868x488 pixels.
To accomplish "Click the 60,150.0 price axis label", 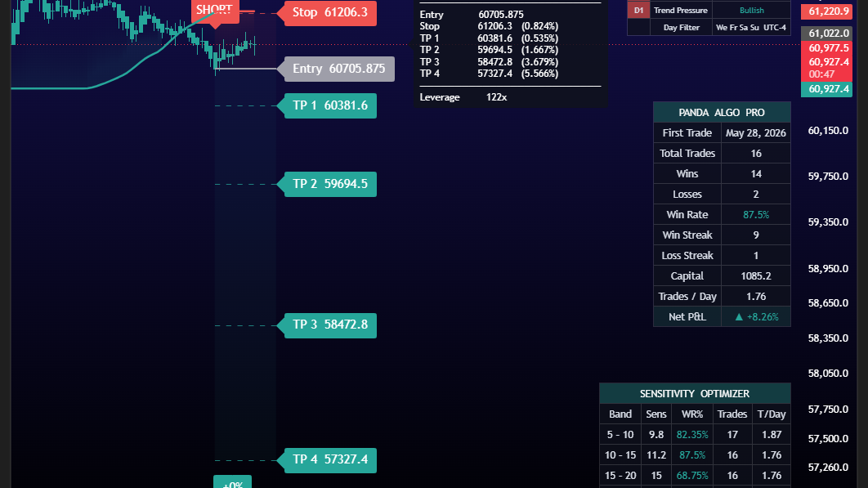I will pos(828,131).
